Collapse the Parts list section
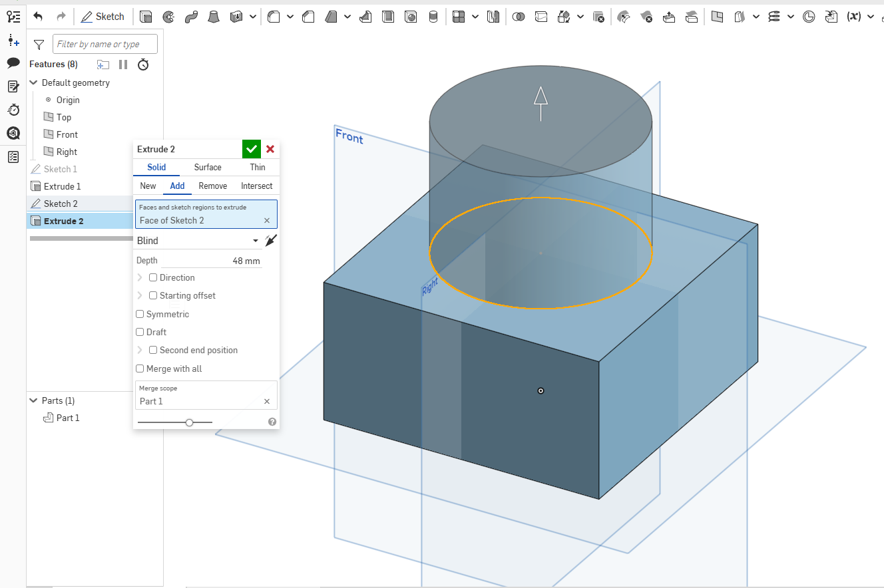 tap(34, 401)
